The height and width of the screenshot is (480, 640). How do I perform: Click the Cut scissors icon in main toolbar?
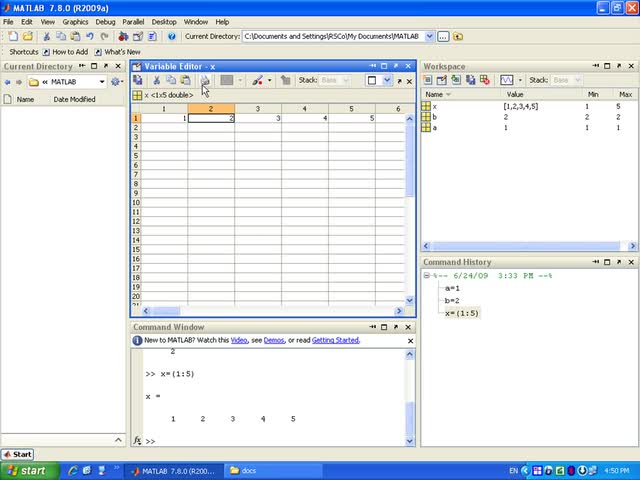tap(47, 36)
